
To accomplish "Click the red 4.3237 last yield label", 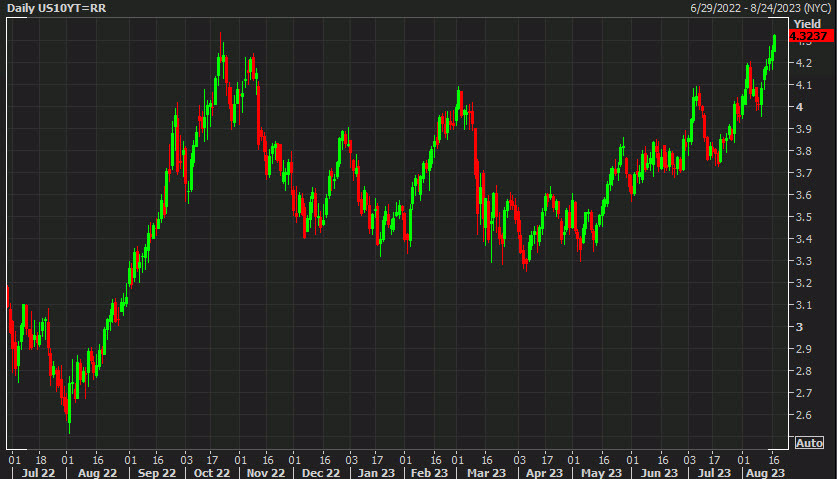I will tap(810, 36).
